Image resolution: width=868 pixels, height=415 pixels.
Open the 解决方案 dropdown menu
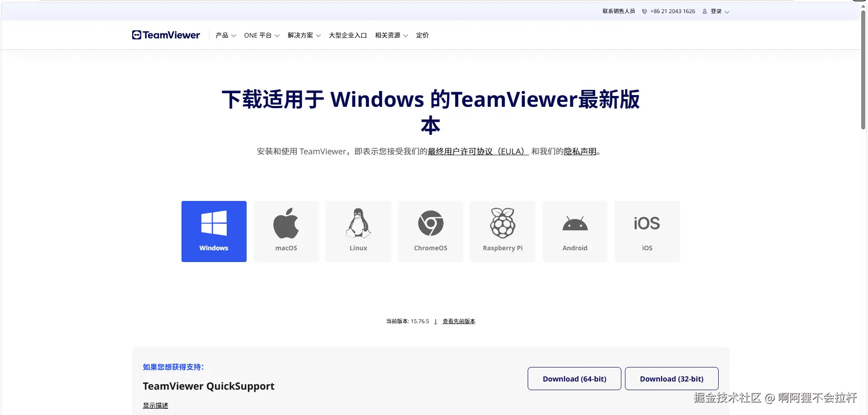click(x=304, y=35)
